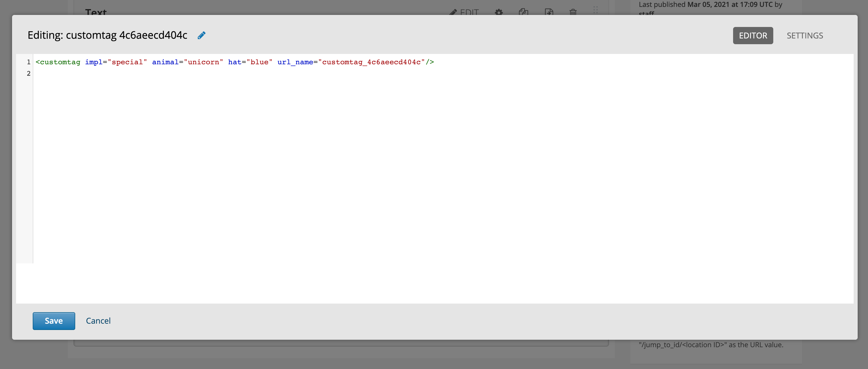Viewport: 868px width, 369px height.
Task: Click the dimmed trash delete icon
Action: point(573,12)
